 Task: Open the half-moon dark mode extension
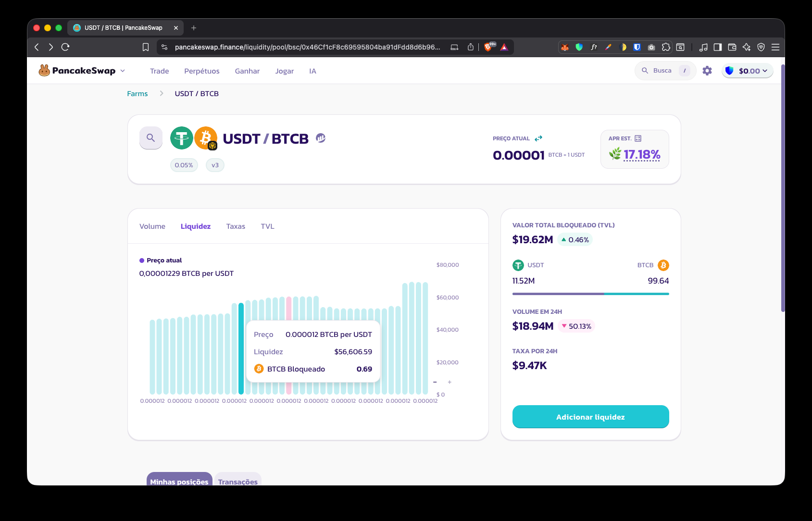(623, 47)
